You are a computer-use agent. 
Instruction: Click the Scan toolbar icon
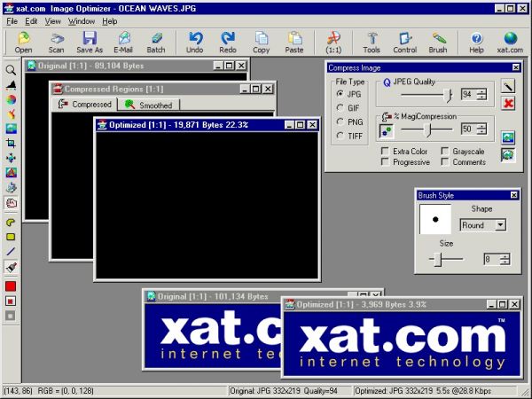tap(57, 42)
